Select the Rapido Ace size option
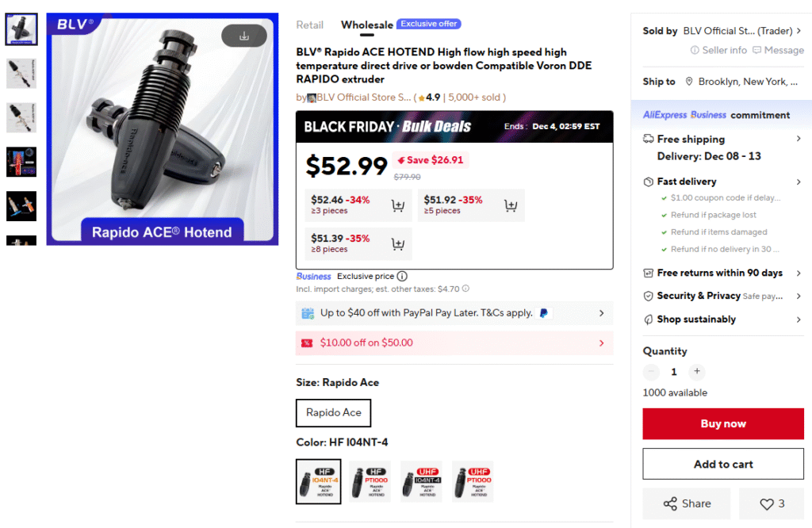Viewport: 812px width, 528px height. pos(333,412)
